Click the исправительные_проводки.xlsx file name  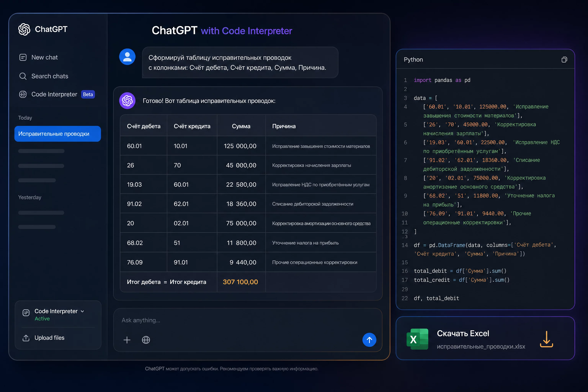481,347
